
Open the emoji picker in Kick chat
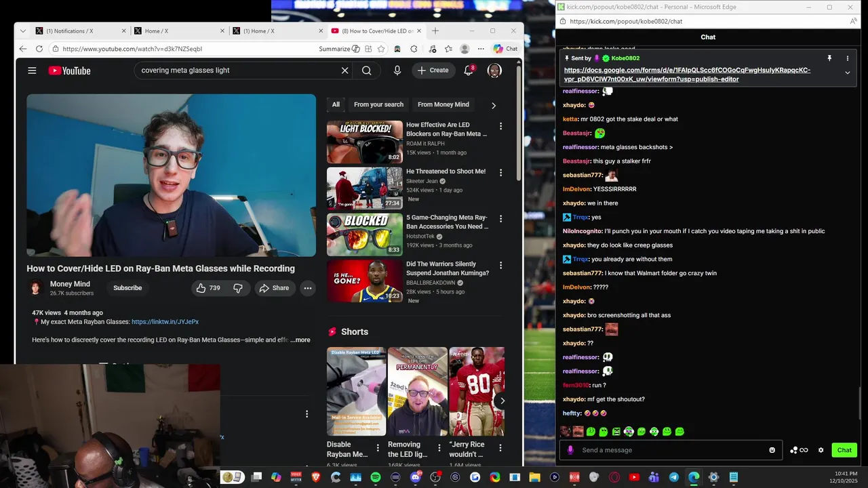point(772,450)
